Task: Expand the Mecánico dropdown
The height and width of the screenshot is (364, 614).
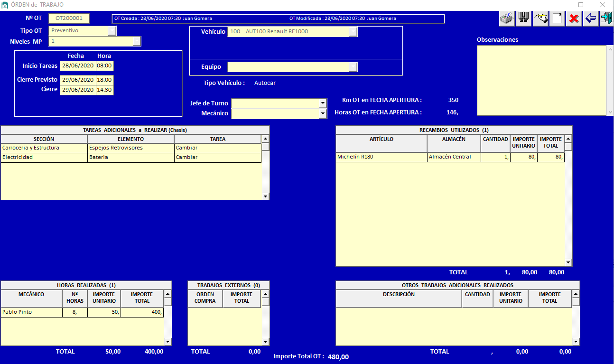Action: coord(323,114)
